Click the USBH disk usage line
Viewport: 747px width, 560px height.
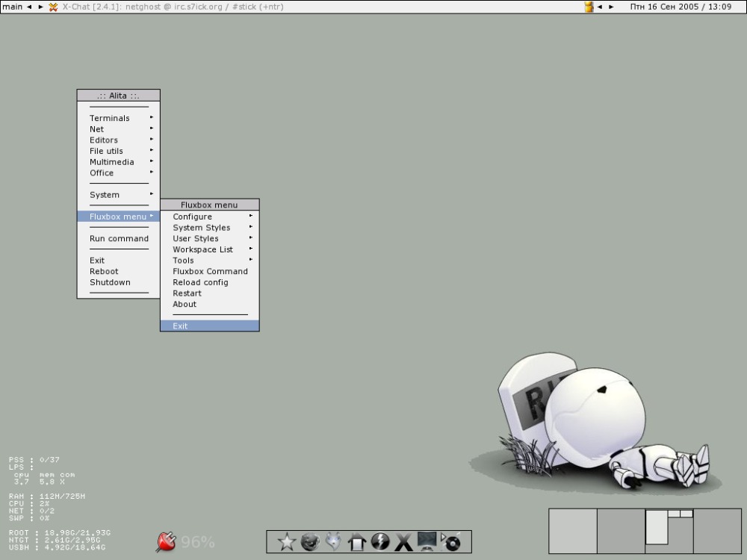point(57,547)
